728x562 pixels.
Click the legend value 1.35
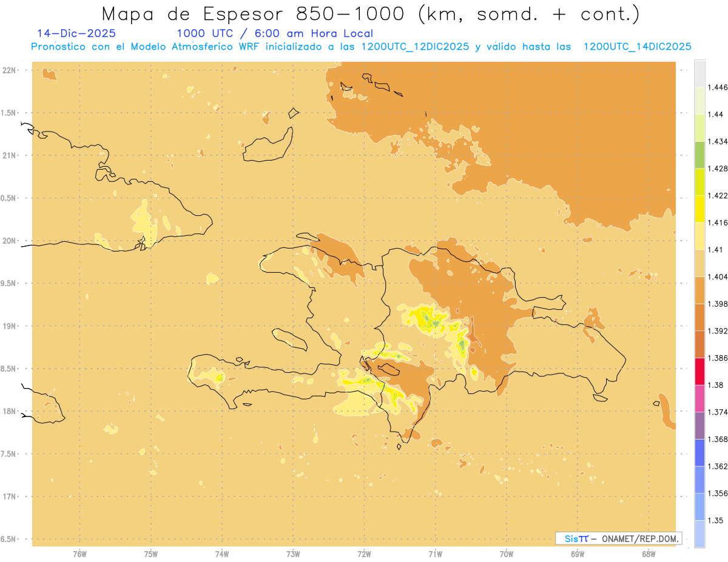[x=715, y=520]
